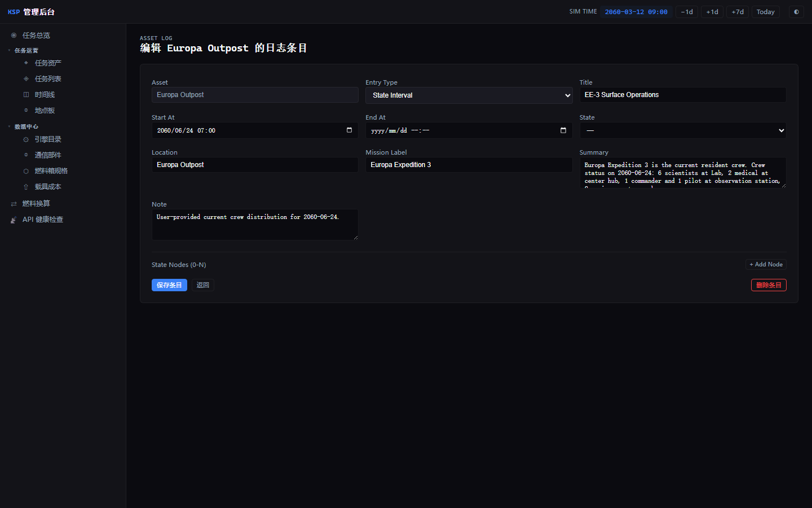
Task: Toggle the dark/light theme button
Action: coord(796,12)
